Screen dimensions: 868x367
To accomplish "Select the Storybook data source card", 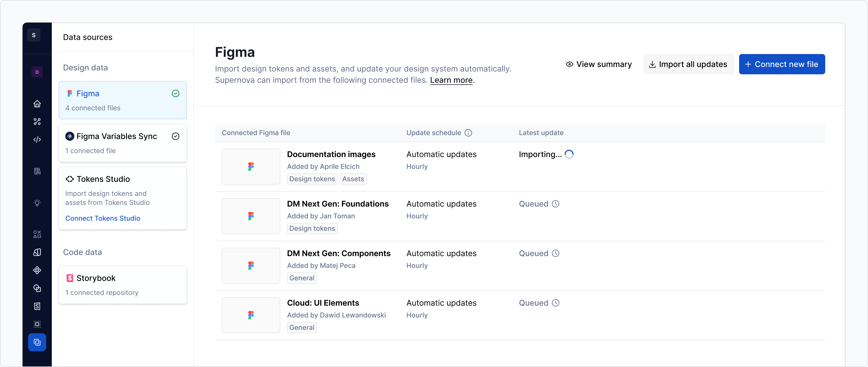I will coord(123,285).
